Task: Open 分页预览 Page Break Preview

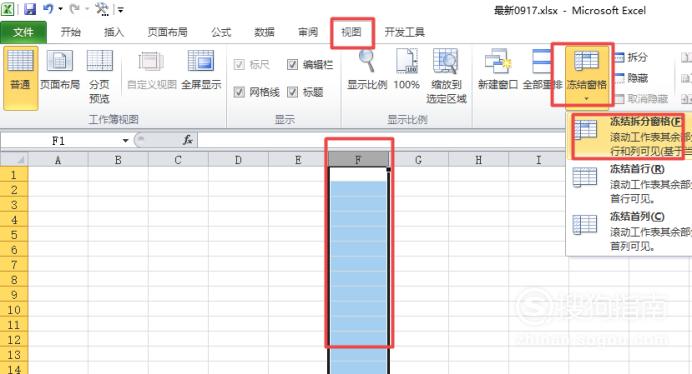Action: pos(99,76)
